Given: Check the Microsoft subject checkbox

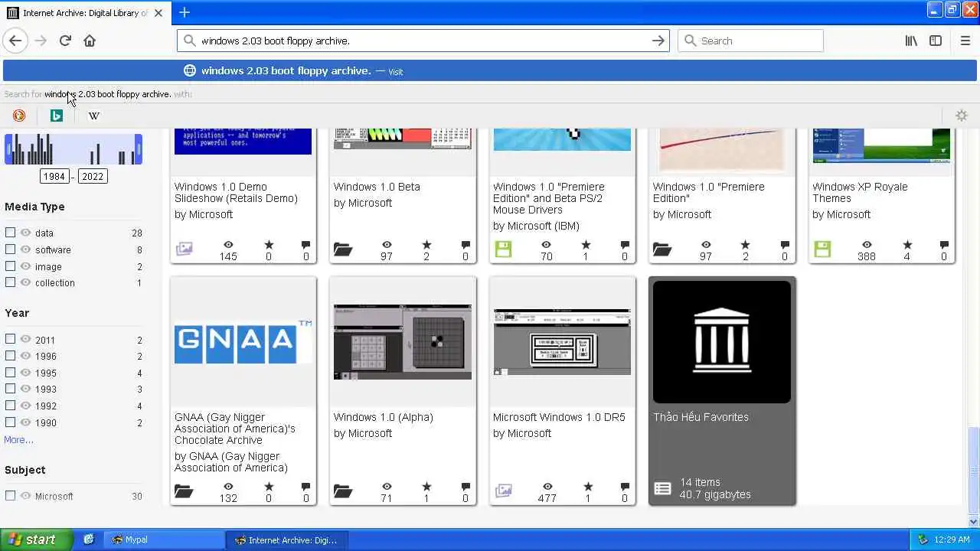Looking at the screenshot, I should coord(10,495).
